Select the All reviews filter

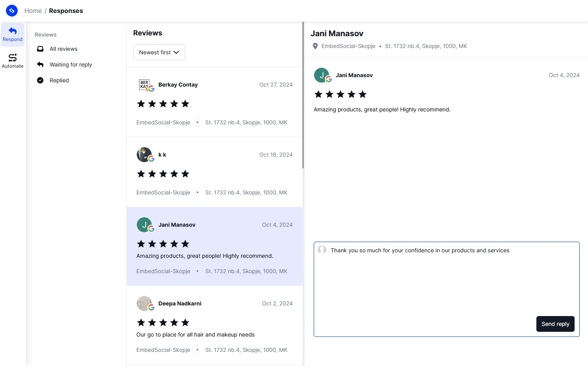(63, 48)
